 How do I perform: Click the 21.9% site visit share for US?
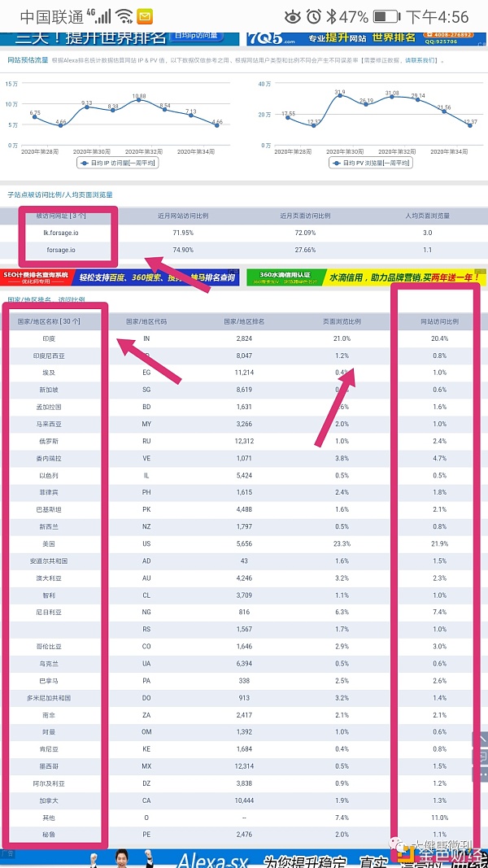tap(439, 544)
